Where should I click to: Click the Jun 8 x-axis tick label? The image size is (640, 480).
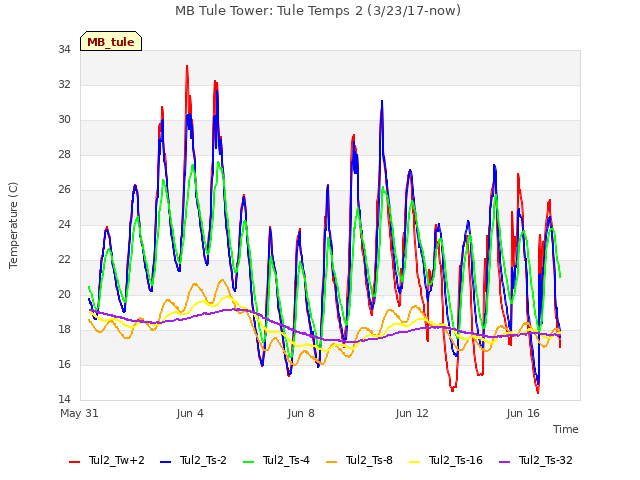click(x=301, y=413)
